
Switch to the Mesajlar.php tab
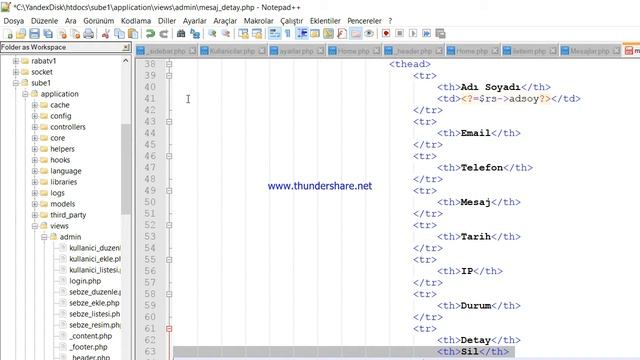pos(590,51)
